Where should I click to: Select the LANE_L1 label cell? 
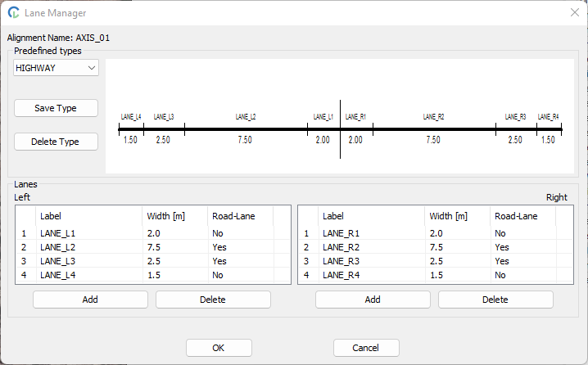[x=88, y=233]
